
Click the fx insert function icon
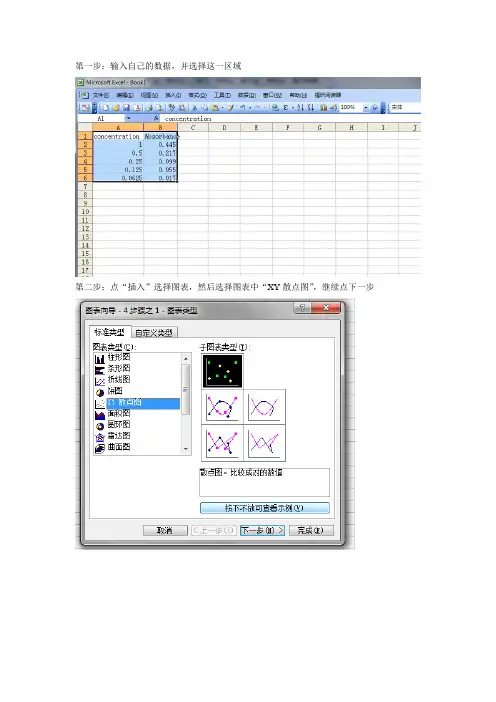click(156, 118)
